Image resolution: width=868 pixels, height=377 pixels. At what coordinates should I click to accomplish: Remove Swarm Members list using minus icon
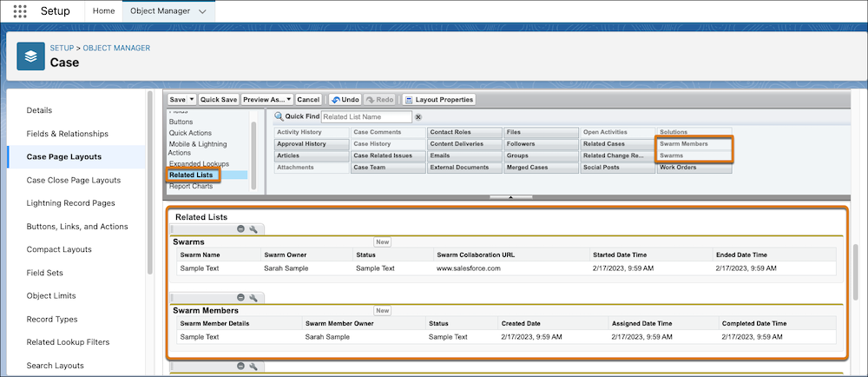[241, 297]
